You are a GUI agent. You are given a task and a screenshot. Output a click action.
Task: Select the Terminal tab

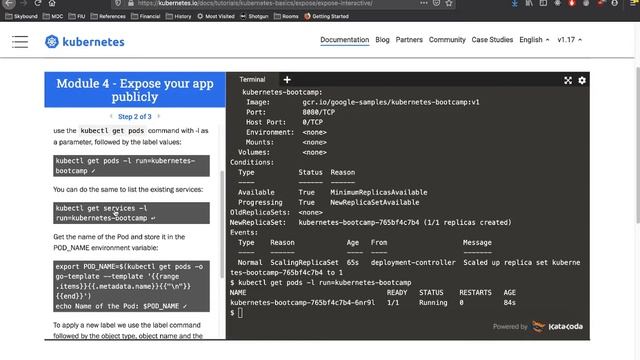[252, 80]
